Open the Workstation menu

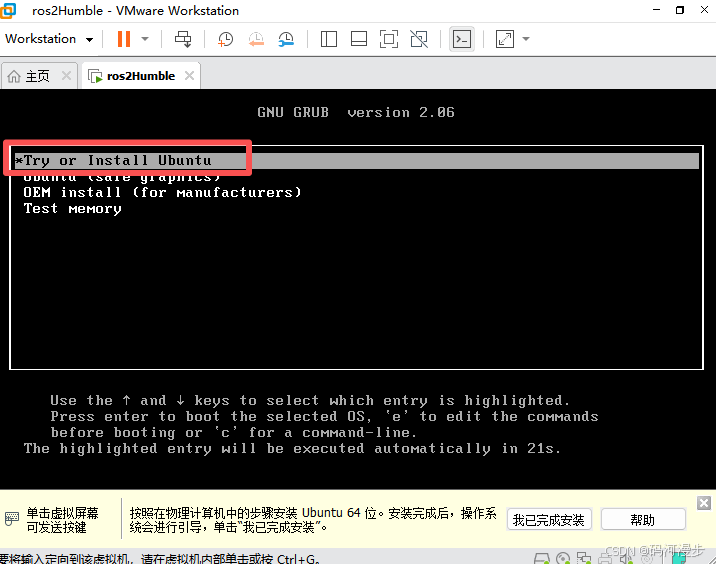click(49, 39)
